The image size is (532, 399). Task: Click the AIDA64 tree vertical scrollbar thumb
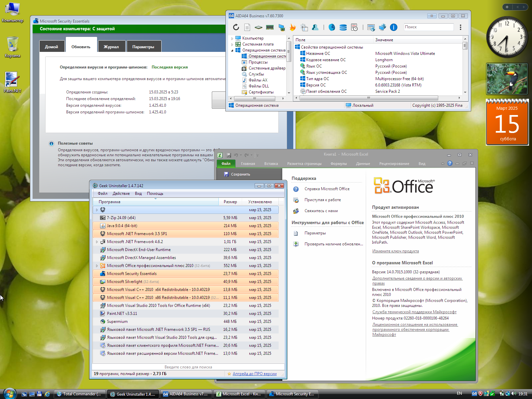coord(289,52)
